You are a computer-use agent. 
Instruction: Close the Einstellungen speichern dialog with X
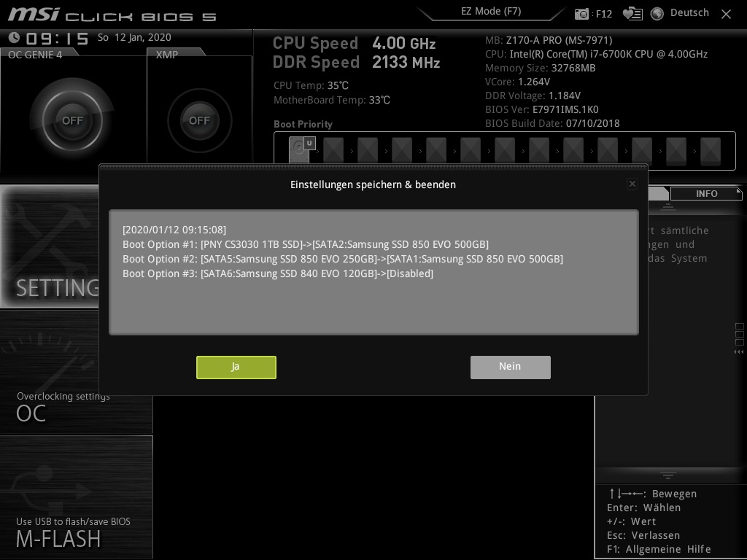[632, 184]
